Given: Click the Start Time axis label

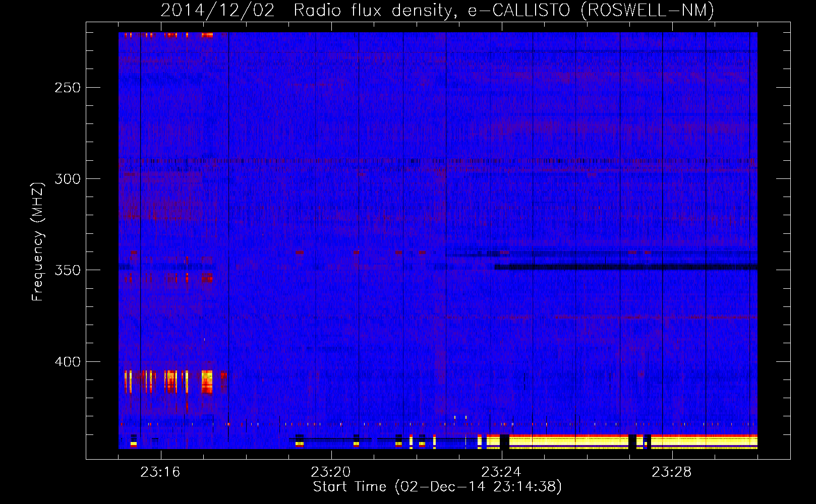Looking at the screenshot, I should [438, 487].
